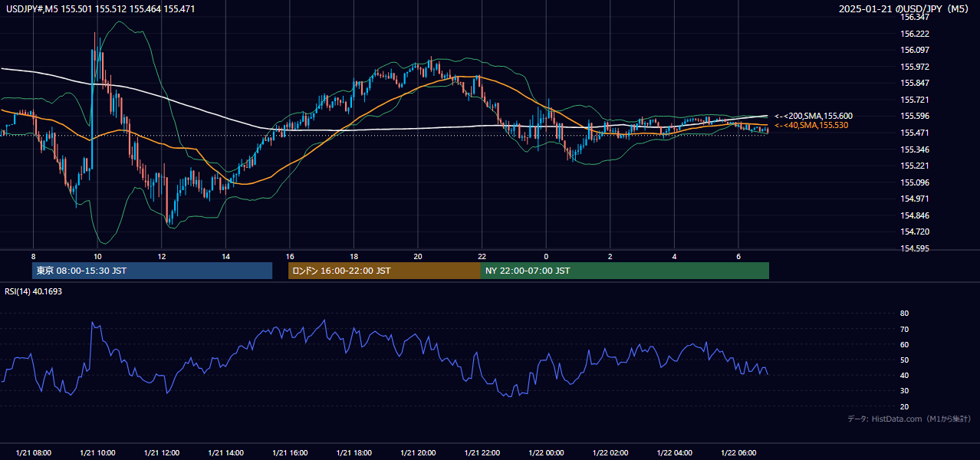Click hour label 14 under the price chart

[225, 256]
